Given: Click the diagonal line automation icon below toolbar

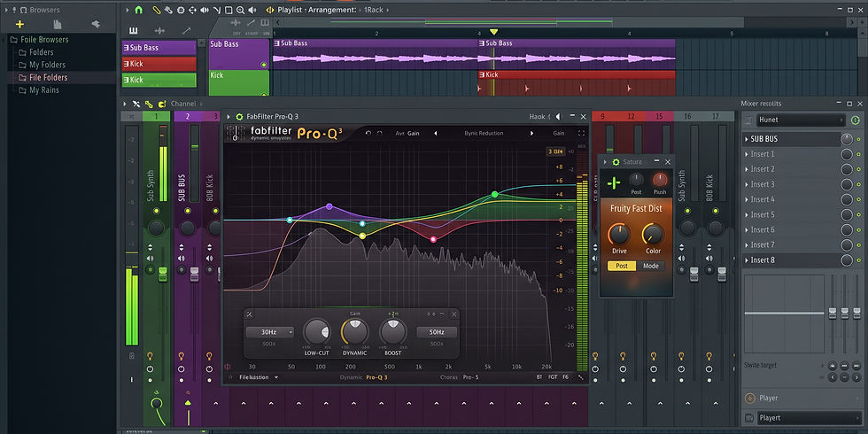Looking at the screenshot, I should point(186,30).
